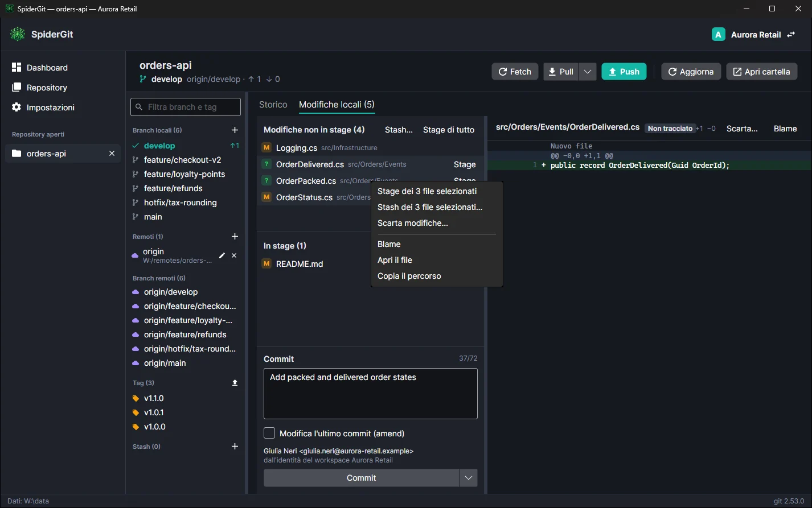812x508 pixels.
Task: Click into the commit message box
Action: point(371,394)
